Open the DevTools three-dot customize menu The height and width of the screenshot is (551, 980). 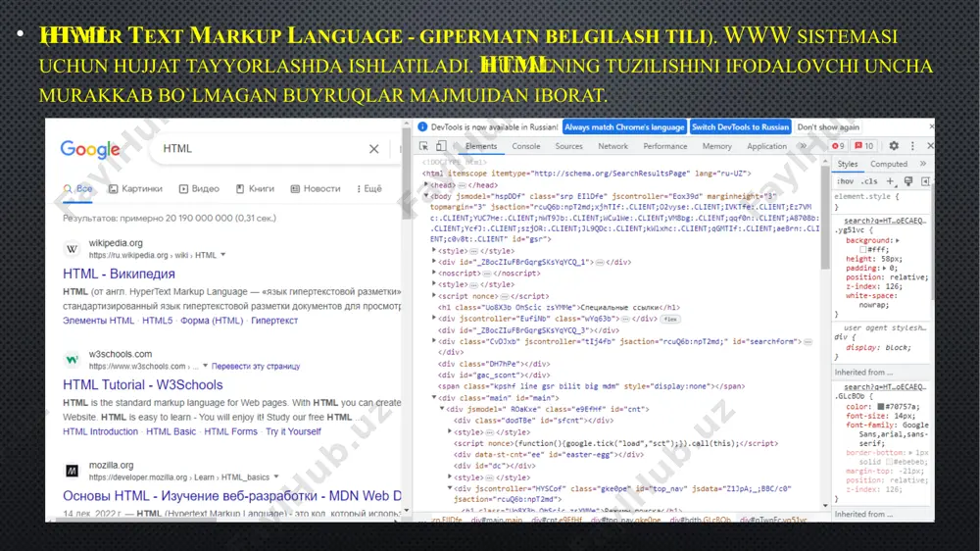click(912, 146)
